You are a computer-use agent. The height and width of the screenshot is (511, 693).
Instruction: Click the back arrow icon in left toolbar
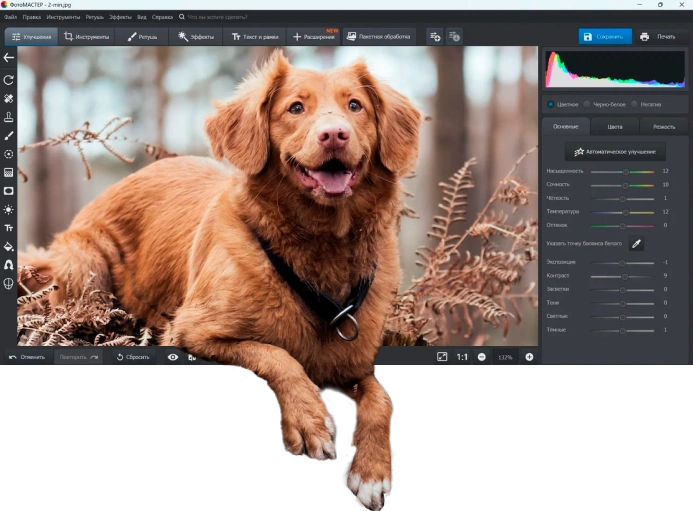click(9, 58)
